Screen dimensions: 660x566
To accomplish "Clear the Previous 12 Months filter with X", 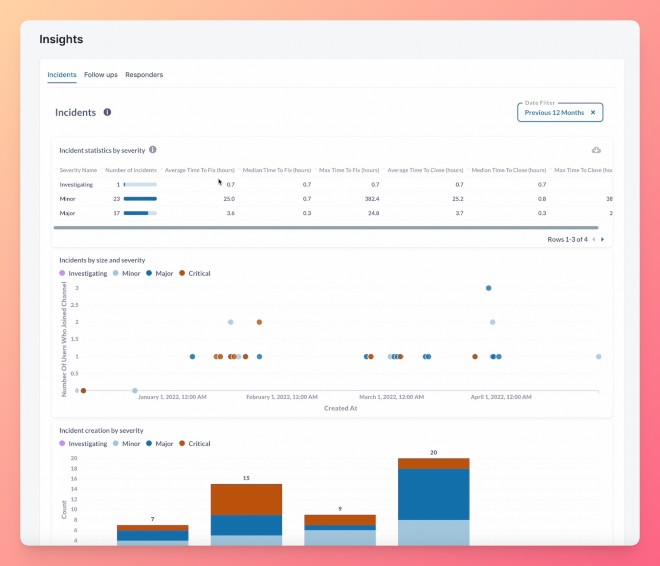I will (x=593, y=112).
